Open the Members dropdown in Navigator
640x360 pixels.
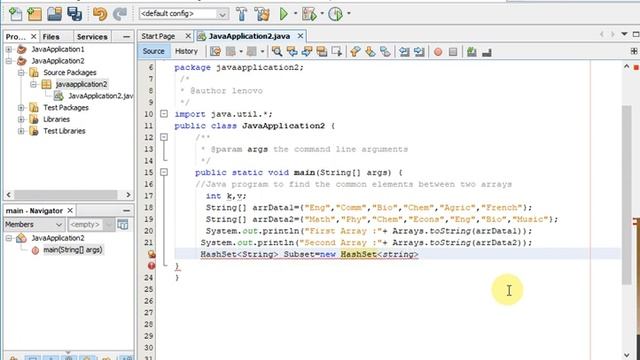click(33, 224)
